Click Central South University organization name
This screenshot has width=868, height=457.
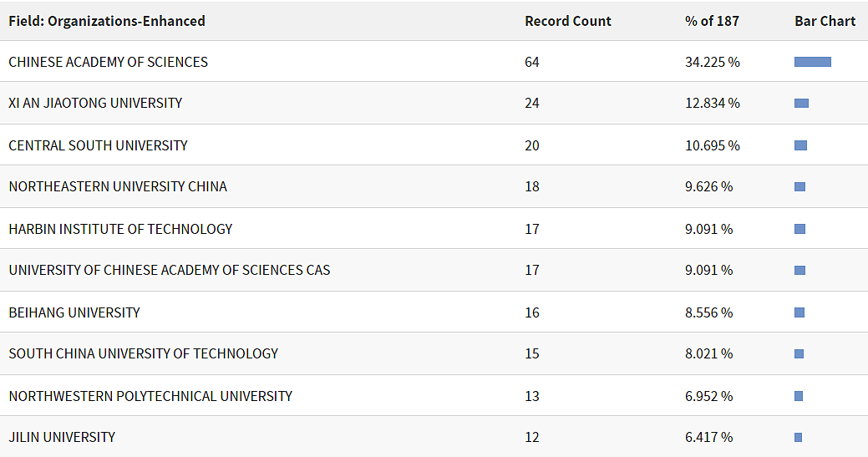[x=98, y=145]
